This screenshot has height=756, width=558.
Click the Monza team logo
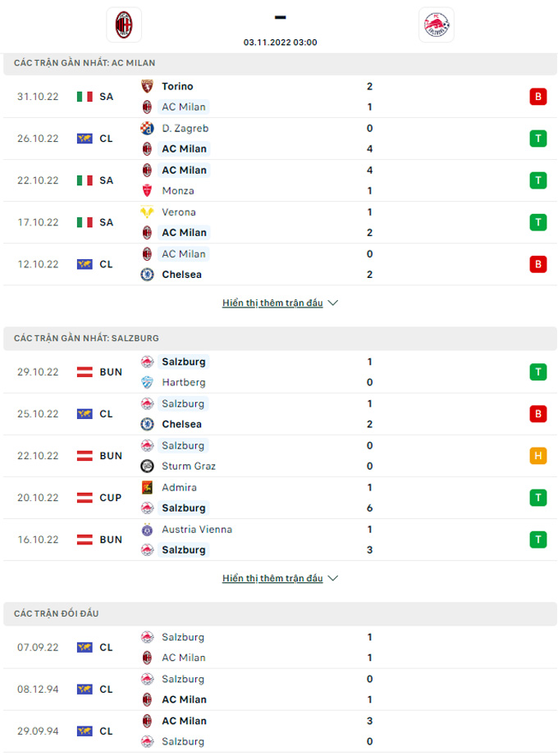(x=147, y=191)
